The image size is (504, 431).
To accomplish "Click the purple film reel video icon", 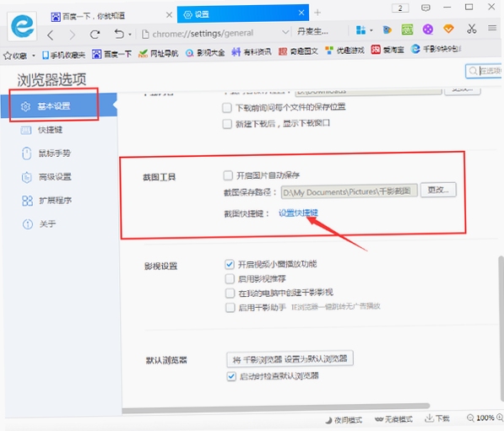I will point(427,30).
